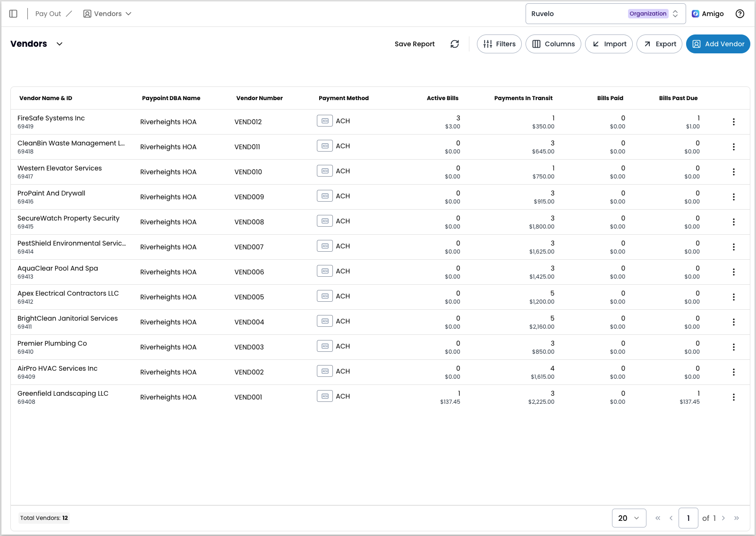Image resolution: width=756 pixels, height=536 pixels.
Task: Open row menu for FireSafe Systems Inc
Action: (x=734, y=122)
